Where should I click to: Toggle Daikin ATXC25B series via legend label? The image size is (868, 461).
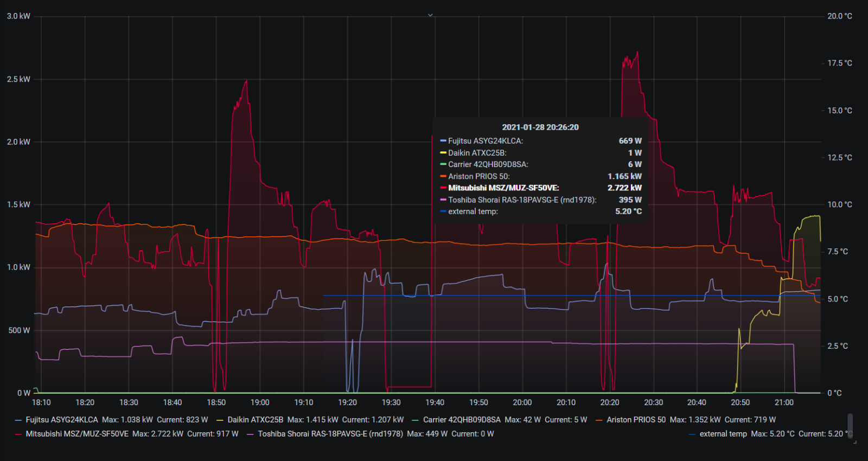(x=255, y=420)
